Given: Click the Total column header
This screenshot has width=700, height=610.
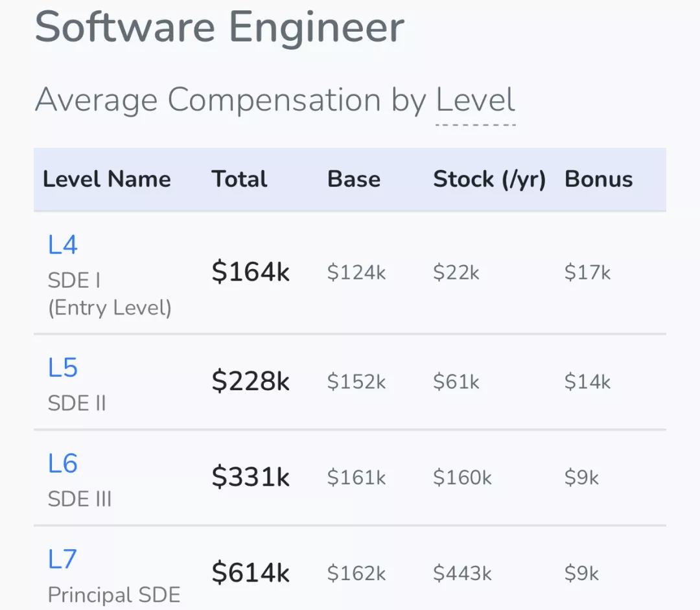Looking at the screenshot, I should click(x=239, y=179).
